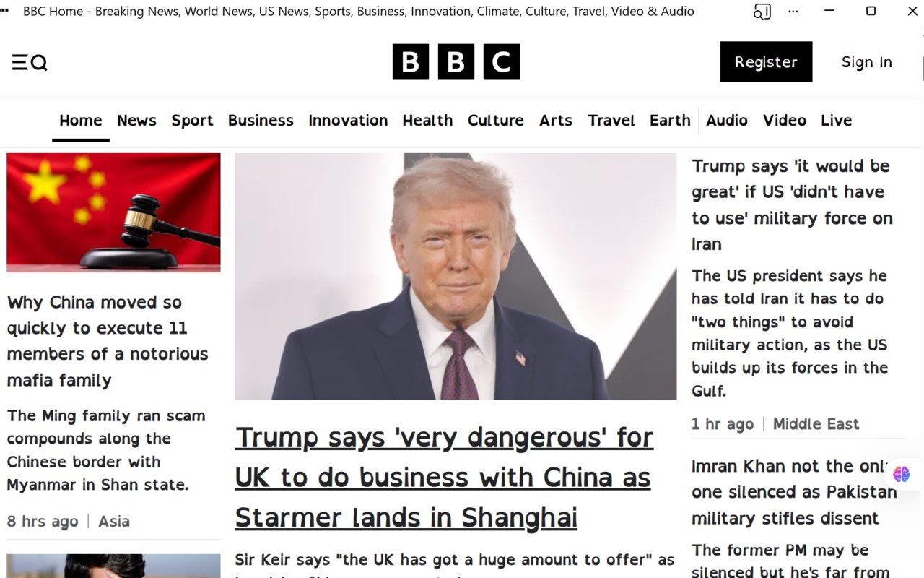The width and height of the screenshot is (924, 578).
Task: Select the Home navigation tab
Action: (81, 121)
